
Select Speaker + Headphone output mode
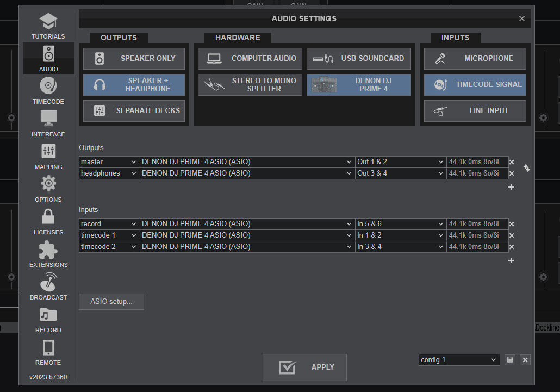(x=134, y=85)
